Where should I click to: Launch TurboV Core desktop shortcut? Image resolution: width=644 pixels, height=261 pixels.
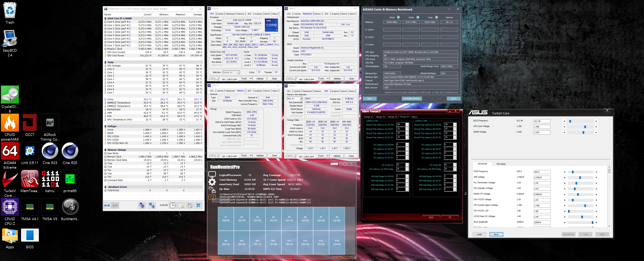pos(10,183)
